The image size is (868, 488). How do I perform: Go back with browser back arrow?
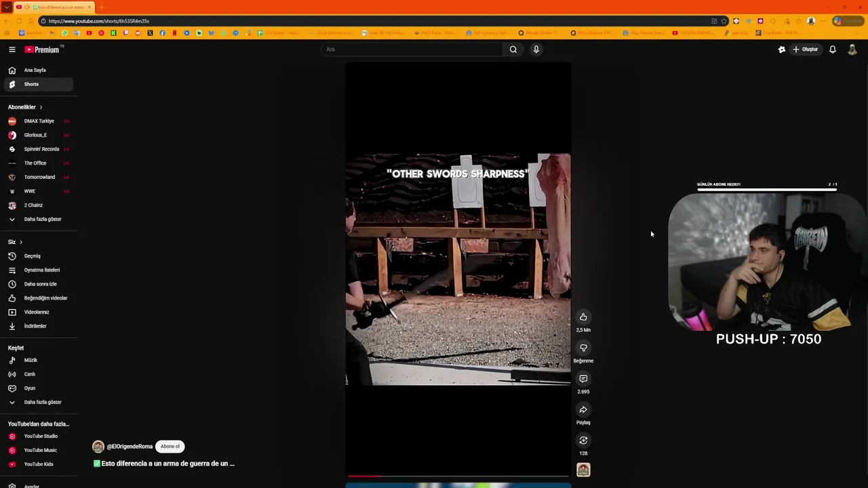point(7,21)
